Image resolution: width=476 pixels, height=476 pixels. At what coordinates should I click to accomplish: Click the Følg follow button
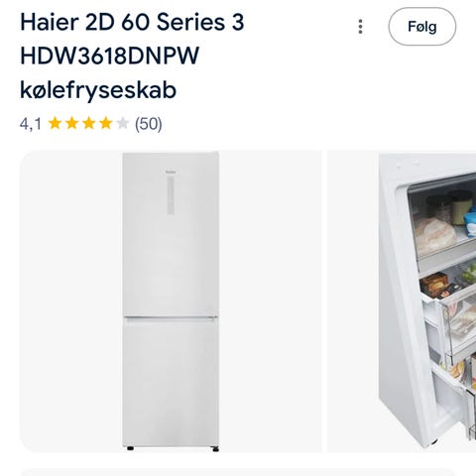tap(422, 27)
